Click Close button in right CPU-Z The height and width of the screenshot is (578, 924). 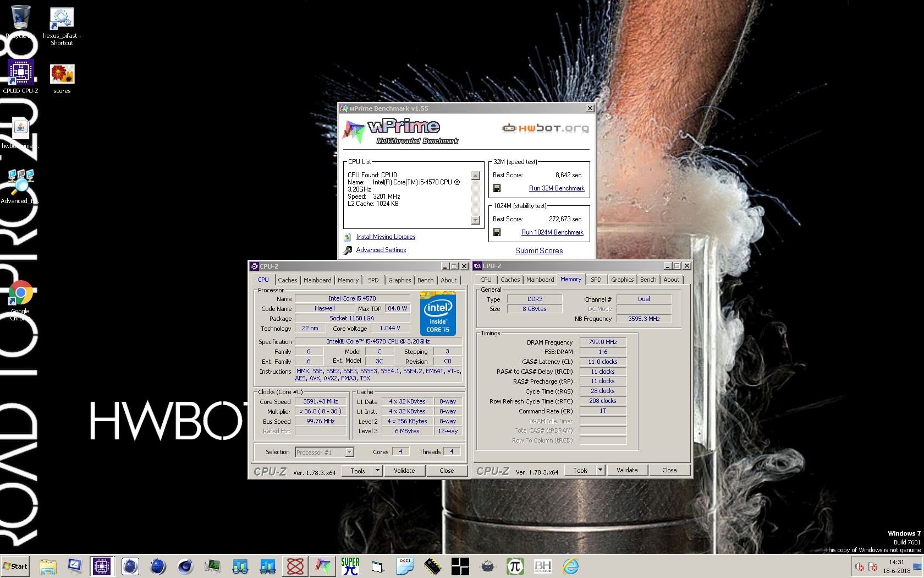click(x=669, y=470)
